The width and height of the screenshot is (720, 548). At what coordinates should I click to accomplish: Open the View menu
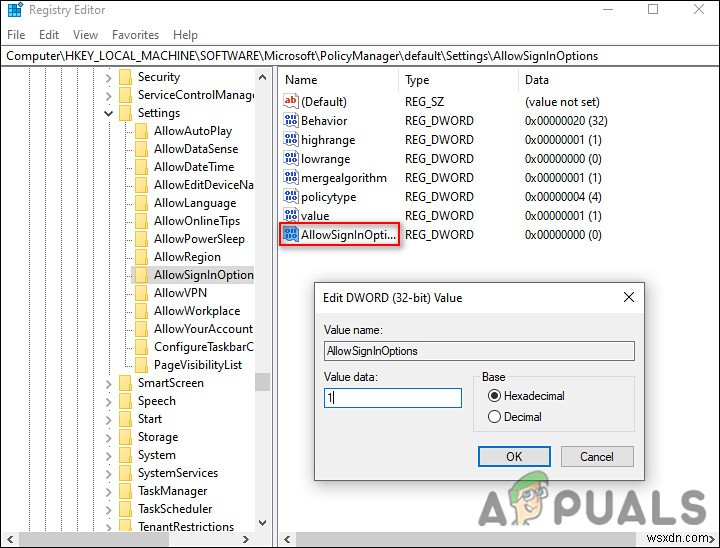click(85, 35)
